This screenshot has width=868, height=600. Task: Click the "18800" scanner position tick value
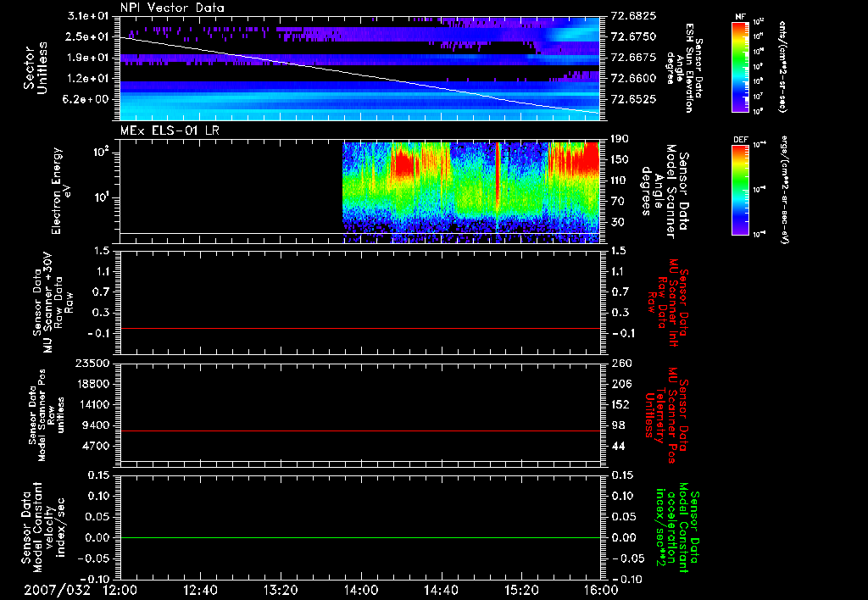click(x=92, y=384)
